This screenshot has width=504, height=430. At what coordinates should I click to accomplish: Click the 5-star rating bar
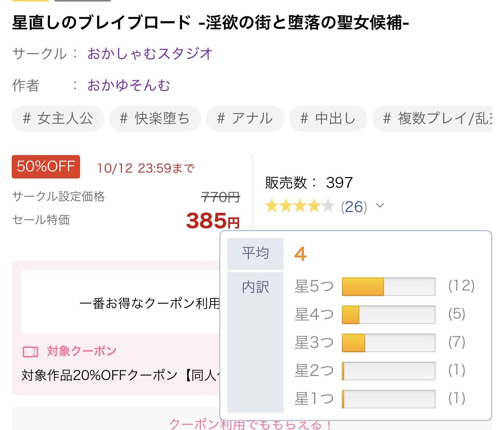click(x=389, y=286)
